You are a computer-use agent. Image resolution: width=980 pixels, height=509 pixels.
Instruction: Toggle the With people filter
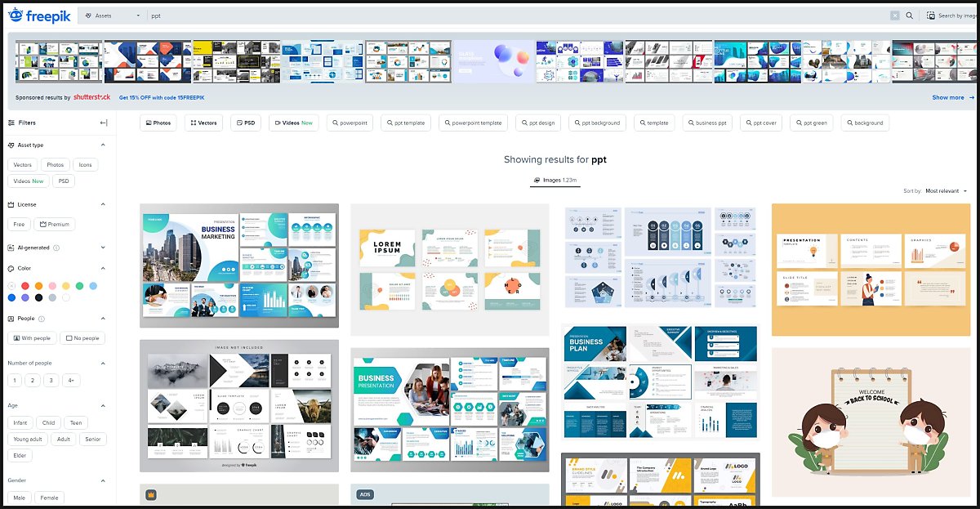click(x=32, y=337)
